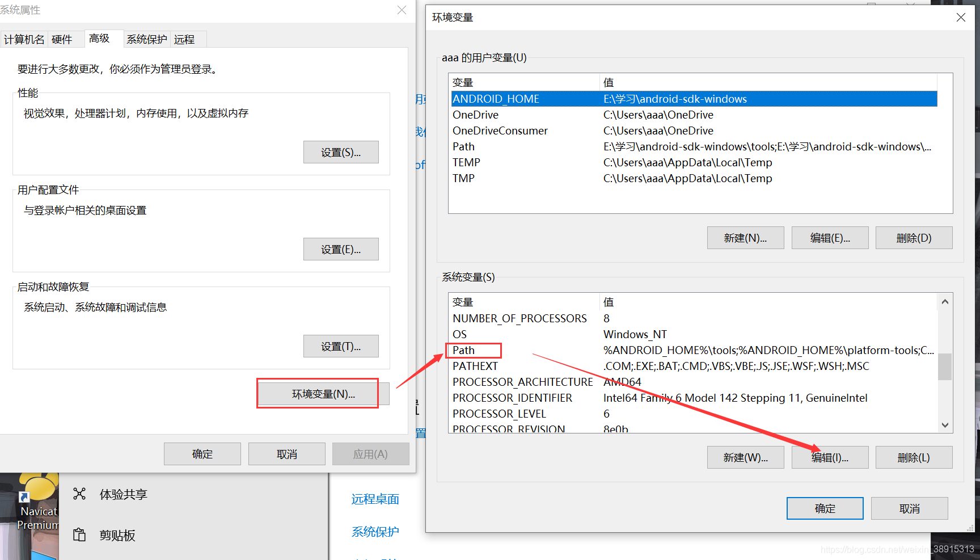Viewport: 980px width, 560px height.
Task: Cancel the 环境变量 dialog
Action: click(909, 508)
